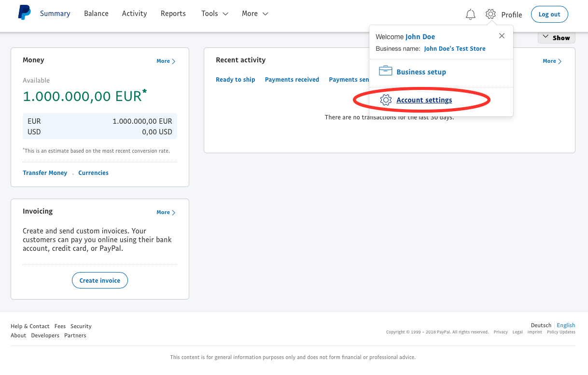Switch language to Deutsch
The height and width of the screenshot is (375, 588).
click(x=541, y=325)
